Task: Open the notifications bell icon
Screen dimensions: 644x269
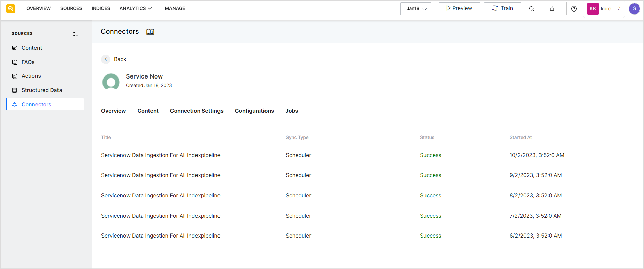Action: pyautogui.click(x=552, y=9)
